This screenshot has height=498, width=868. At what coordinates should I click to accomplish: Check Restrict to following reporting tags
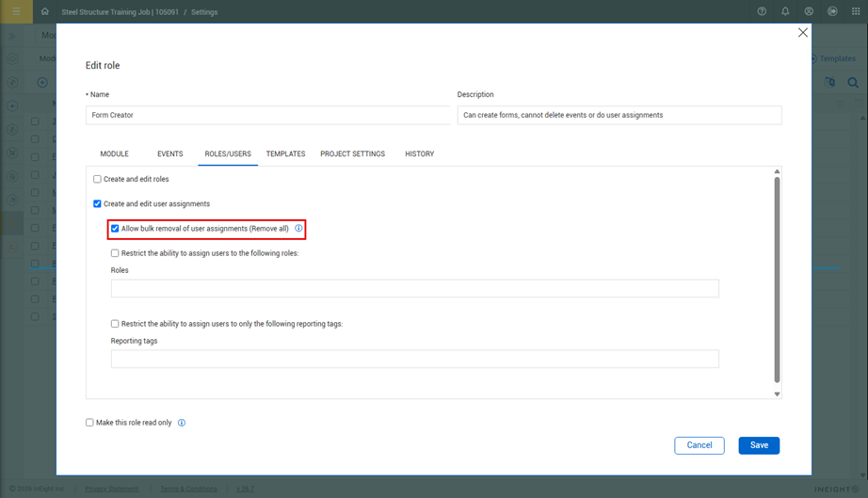tap(115, 324)
